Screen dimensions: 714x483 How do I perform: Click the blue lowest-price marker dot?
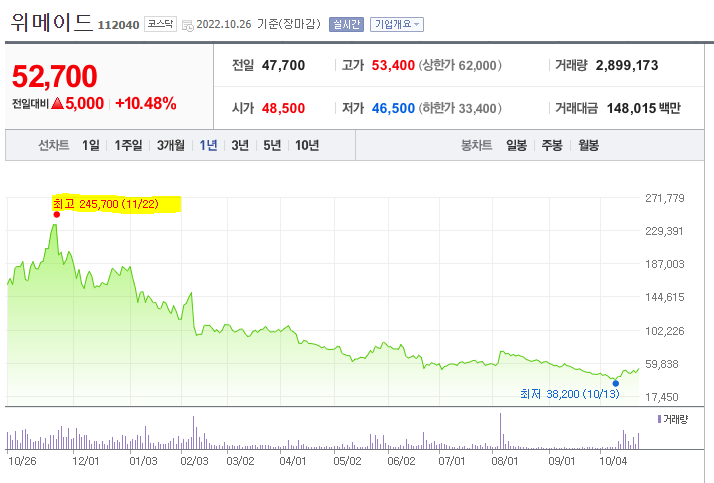pyautogui.click(x=616, y=383)
